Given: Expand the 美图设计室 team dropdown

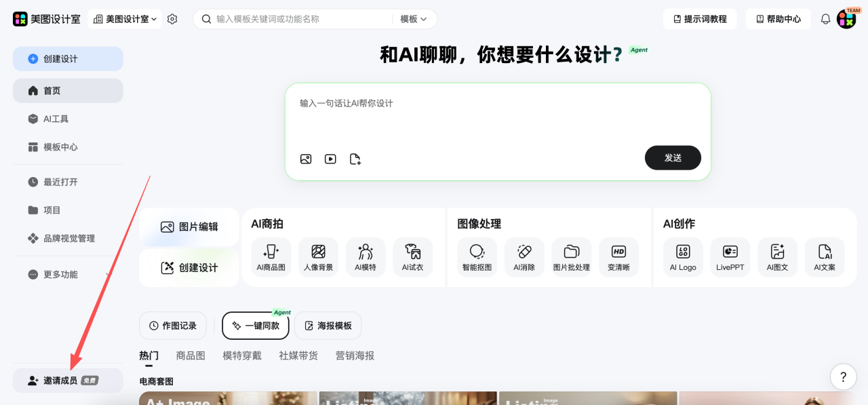Looking at the screenshot, I should [125, 19].
